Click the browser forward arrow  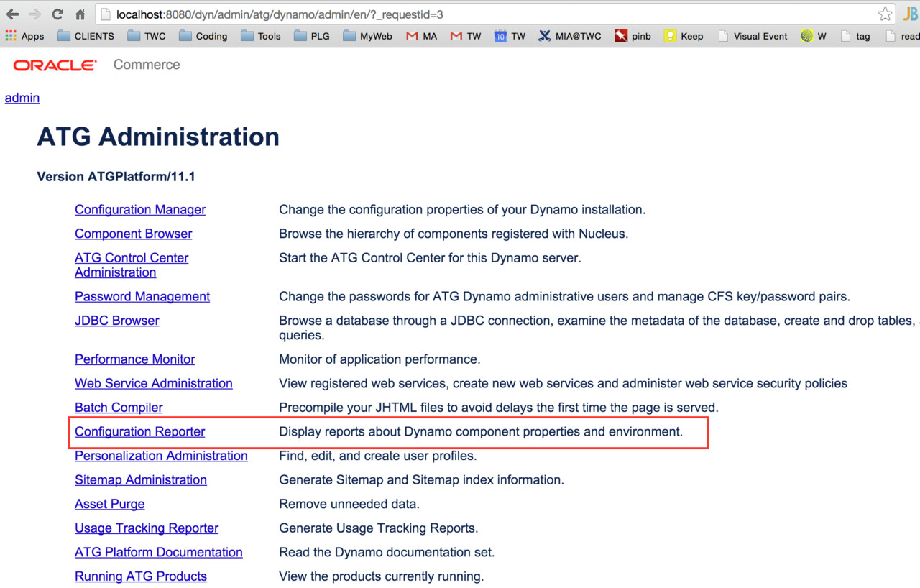click(34, 14)
